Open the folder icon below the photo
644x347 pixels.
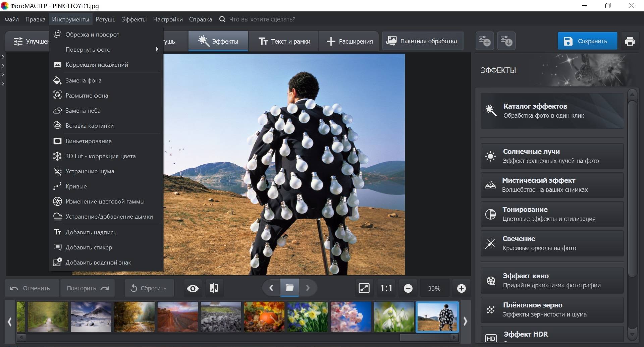coord(289,288)
